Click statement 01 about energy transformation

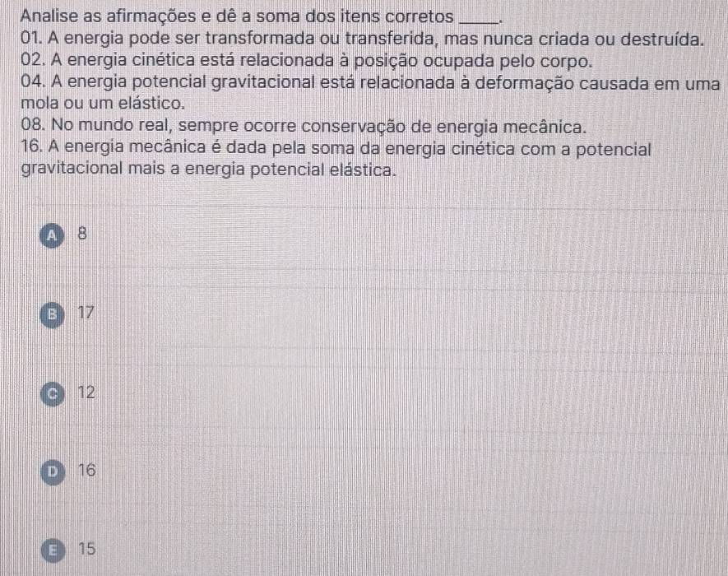tap(362, 39)
